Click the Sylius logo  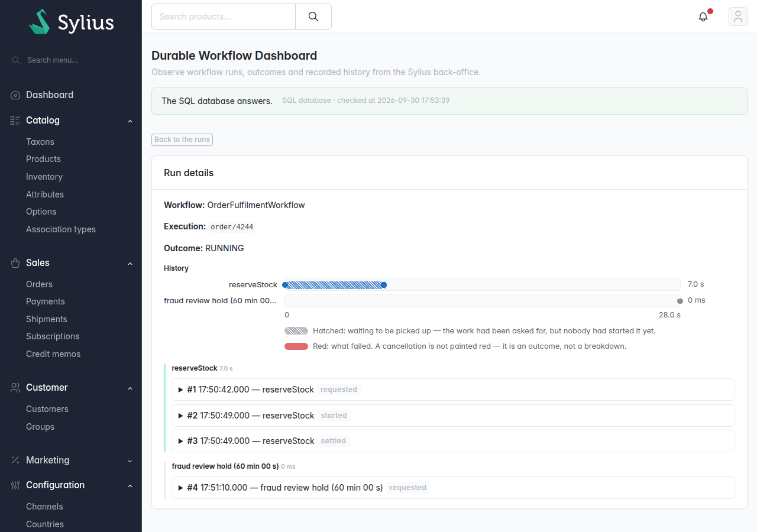point(71,22)
